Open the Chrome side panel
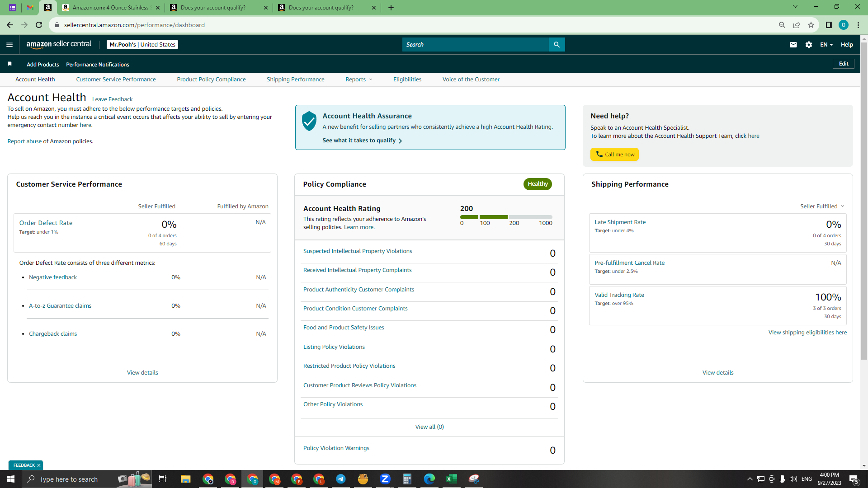Screen dimensions: 868x488 pos(829,25)
